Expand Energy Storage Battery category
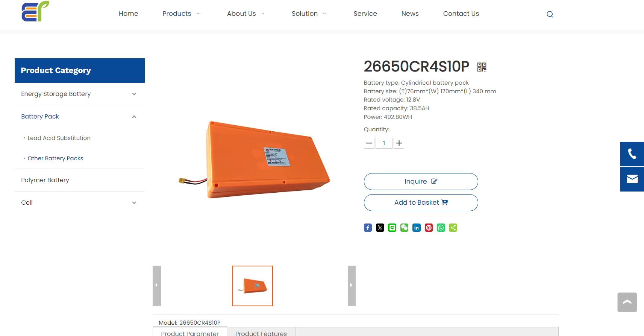Viewport: 644px width, 336px height. tap(134, 94)
